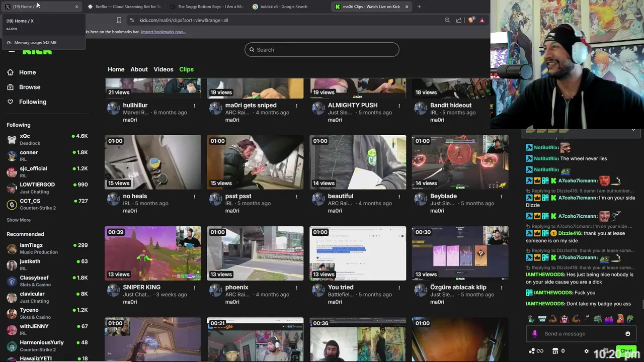Open options menu for ma0ri gets sniped clip
Screen dimensions: 644x362
[x=296, y=106]
